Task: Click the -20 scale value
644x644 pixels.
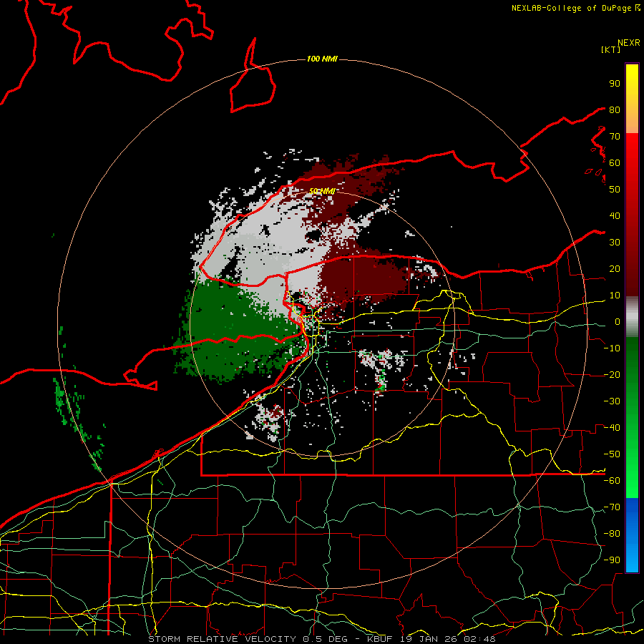Action: (612, 375)
